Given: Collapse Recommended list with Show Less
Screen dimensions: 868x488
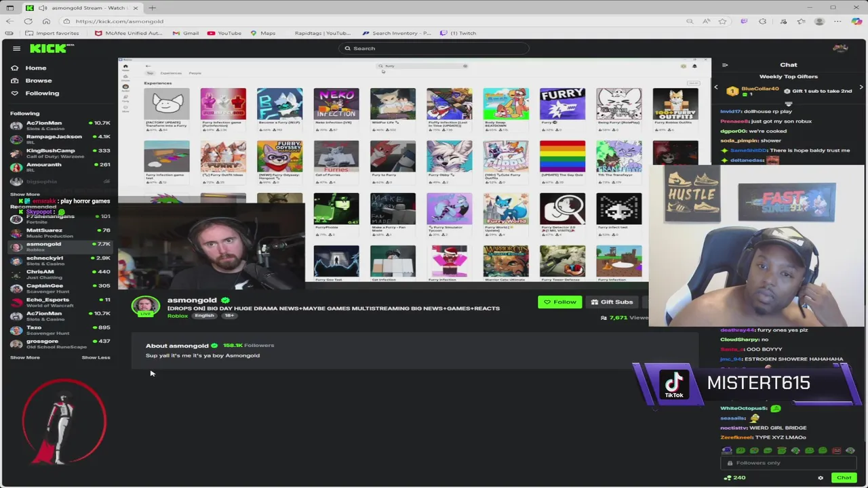Looking at the screenshot, I should [x=96, y=357].
